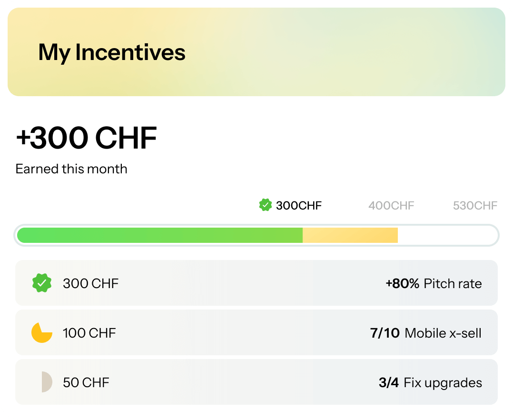
Task: Expand the 100 CHF Mobile x-sell row
Action: (256, 332)
